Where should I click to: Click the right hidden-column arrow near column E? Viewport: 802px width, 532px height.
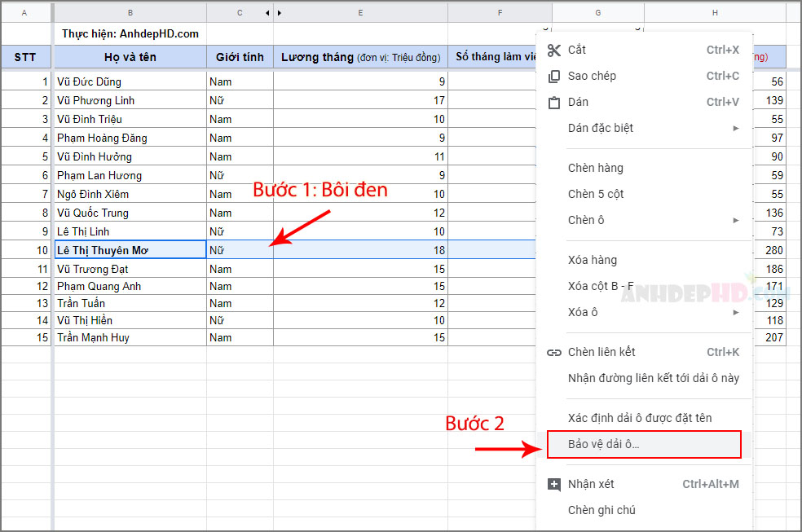click(x=280, y=13)
